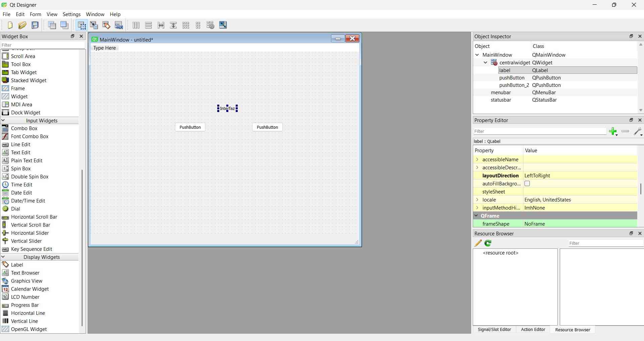Open the Settings menu

(x=72, y=14)
